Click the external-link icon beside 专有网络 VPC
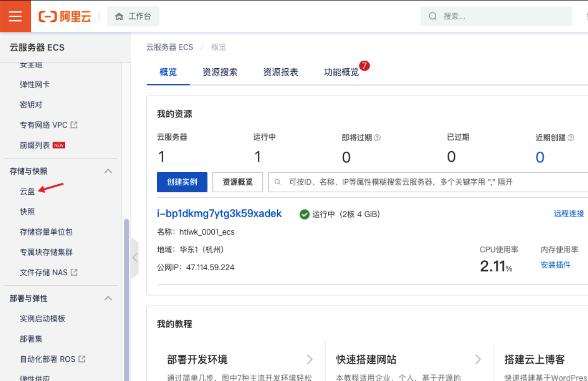 74,124
